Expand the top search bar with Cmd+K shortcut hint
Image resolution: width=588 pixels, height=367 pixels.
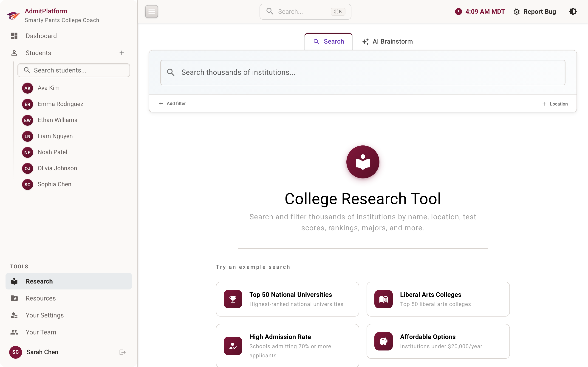pos(305,11)
